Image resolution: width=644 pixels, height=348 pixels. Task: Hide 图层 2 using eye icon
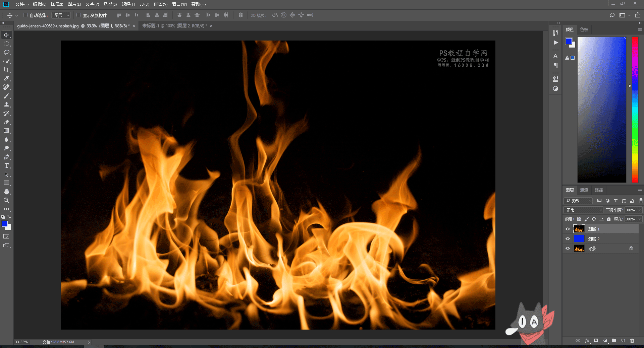[568, 239]
